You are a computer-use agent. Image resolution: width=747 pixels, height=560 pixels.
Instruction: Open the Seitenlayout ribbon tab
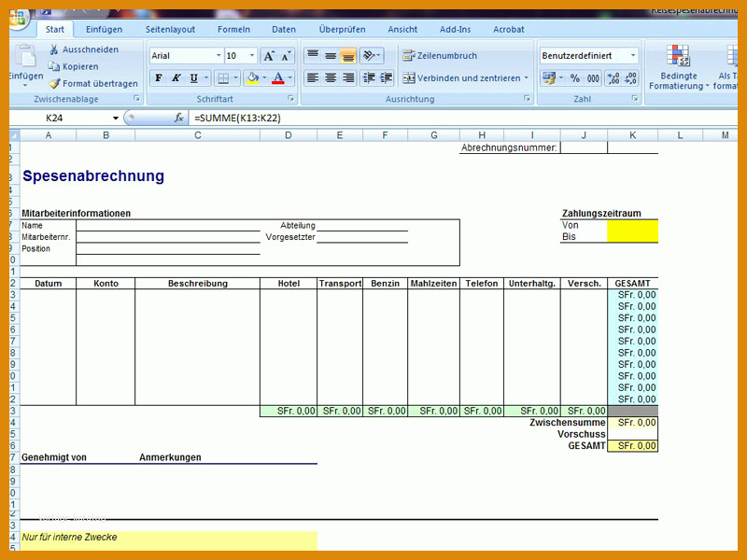[x=170, y=30]
